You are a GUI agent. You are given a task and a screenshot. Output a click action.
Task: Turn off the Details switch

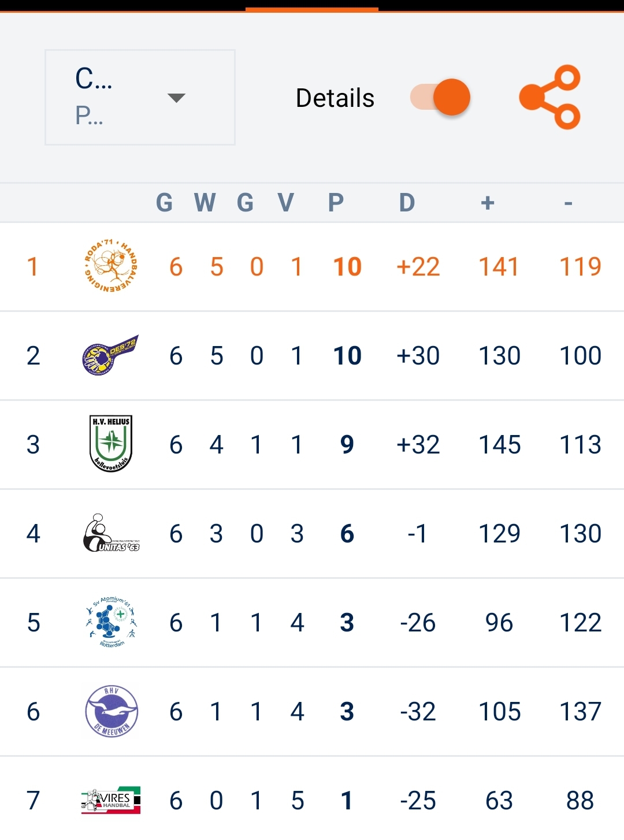click(x=440, y=97)
